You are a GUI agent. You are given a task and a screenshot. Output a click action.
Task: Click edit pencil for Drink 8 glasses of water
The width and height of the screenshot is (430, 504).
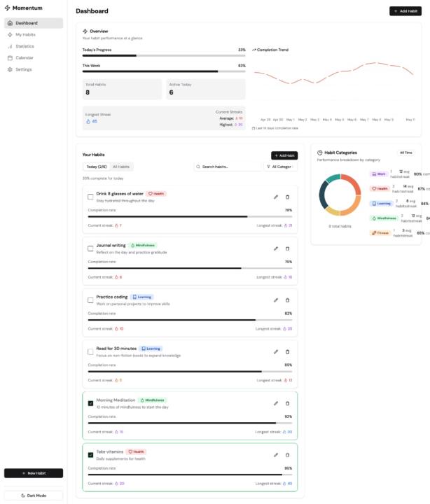coord(276,197)
